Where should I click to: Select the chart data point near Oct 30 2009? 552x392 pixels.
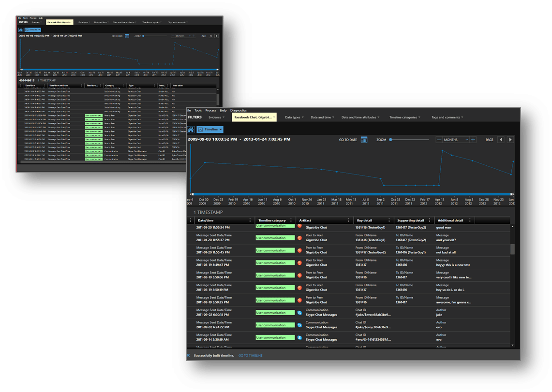[205, 162]
